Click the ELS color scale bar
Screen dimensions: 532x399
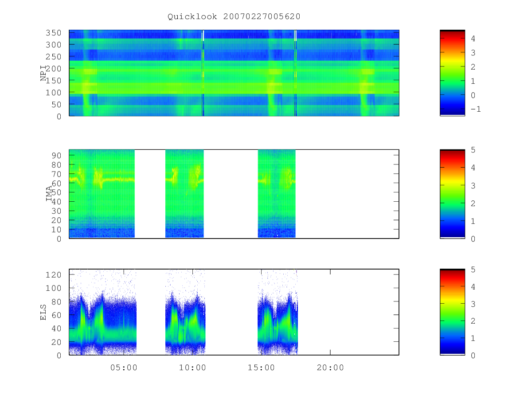452,312
